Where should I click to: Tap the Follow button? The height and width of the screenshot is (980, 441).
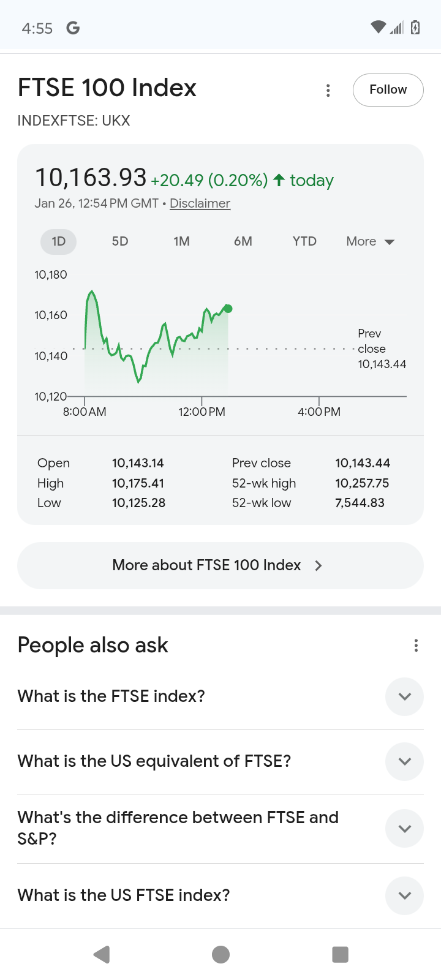point(388,90)
